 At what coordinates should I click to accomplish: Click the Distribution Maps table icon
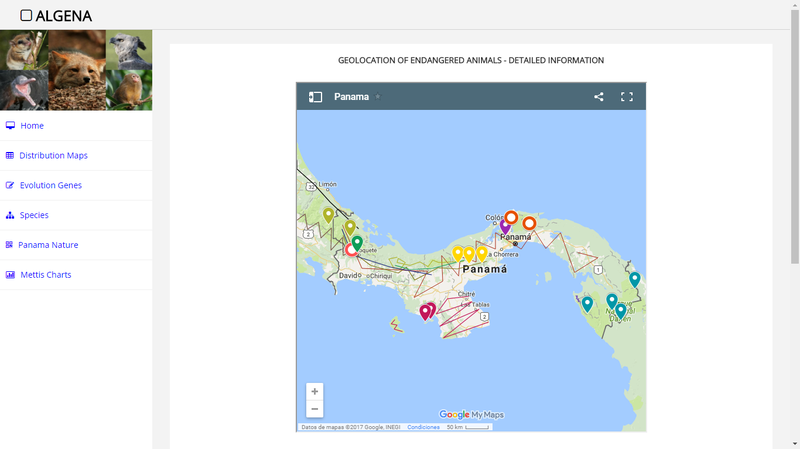[x=10, y=156]
